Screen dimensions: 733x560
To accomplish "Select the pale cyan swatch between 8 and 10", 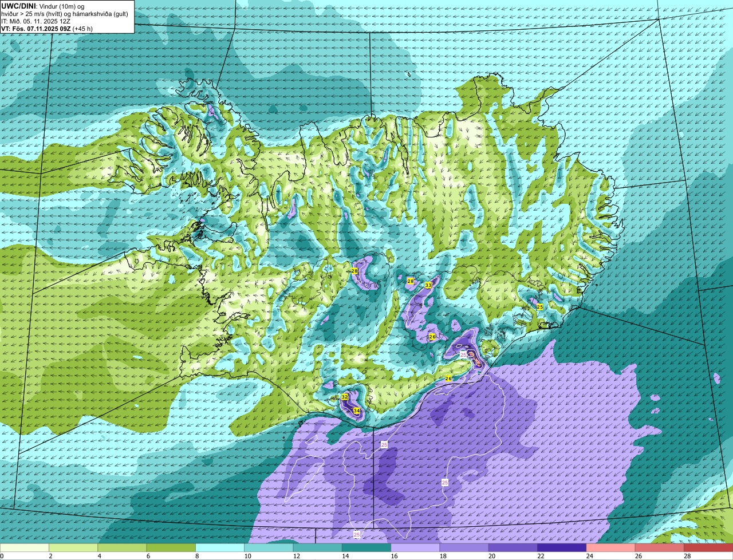I will [x=220, y=548].
